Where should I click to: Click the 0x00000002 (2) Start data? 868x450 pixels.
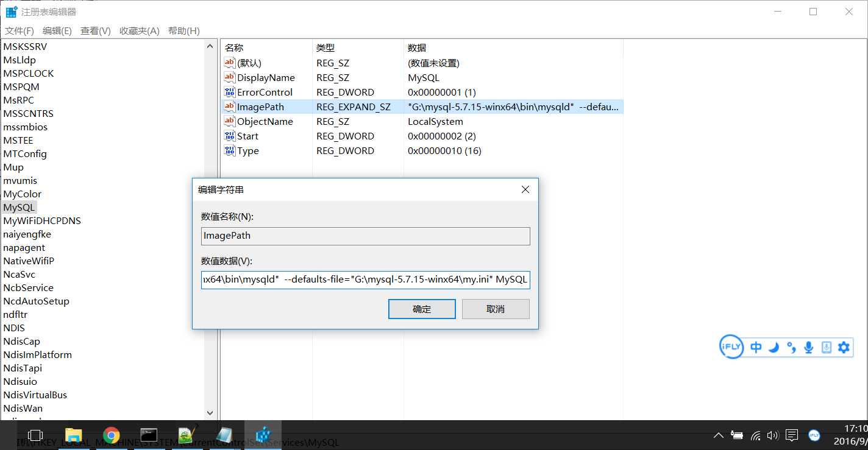pos(442,136)
